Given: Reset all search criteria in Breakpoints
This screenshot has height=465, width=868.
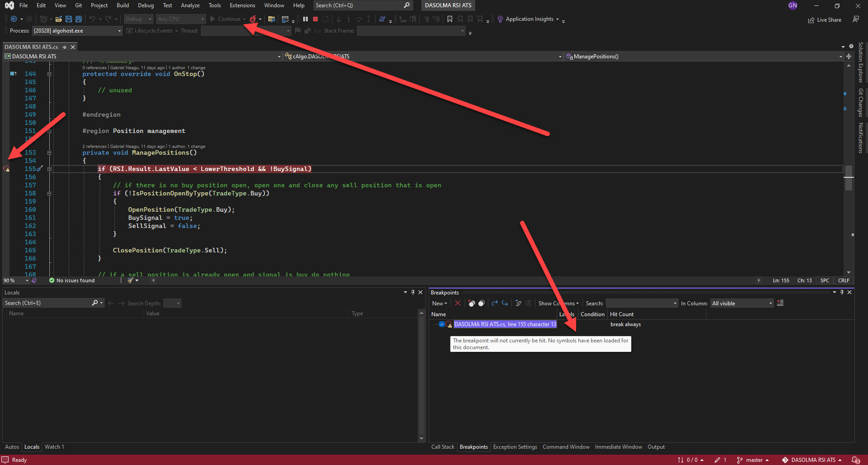Looking at the screenshot, I should [780, 303].
